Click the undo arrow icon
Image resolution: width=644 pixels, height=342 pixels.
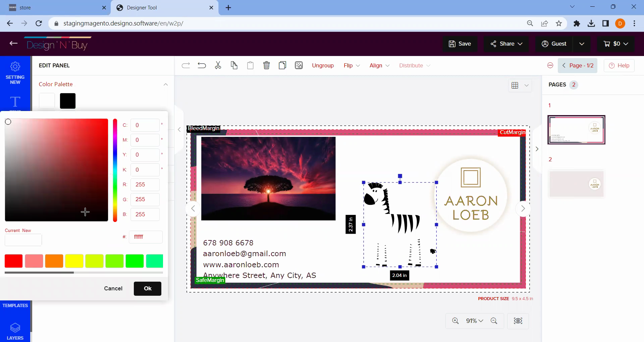tap(202, 65)
